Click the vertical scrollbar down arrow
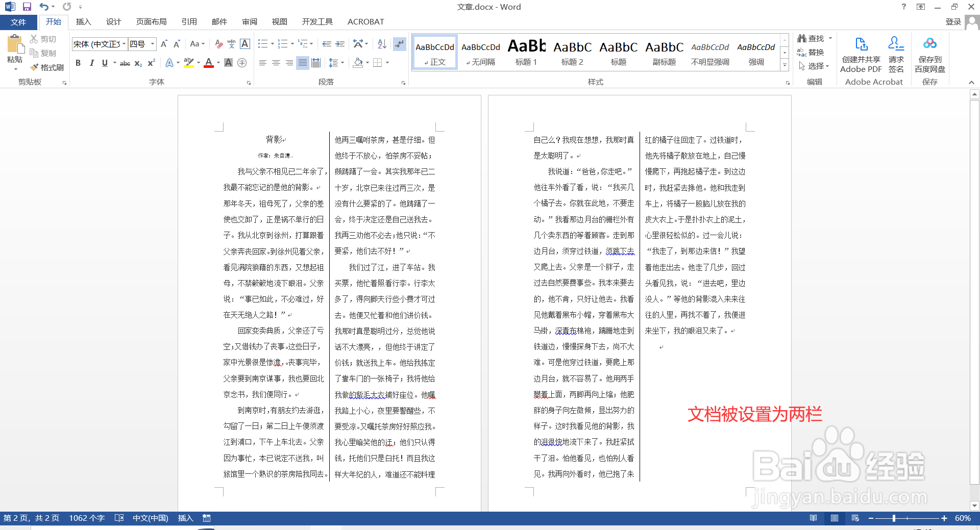Image resolution: width=980 pixels, height=530 pixels. (x=974, y=506)
